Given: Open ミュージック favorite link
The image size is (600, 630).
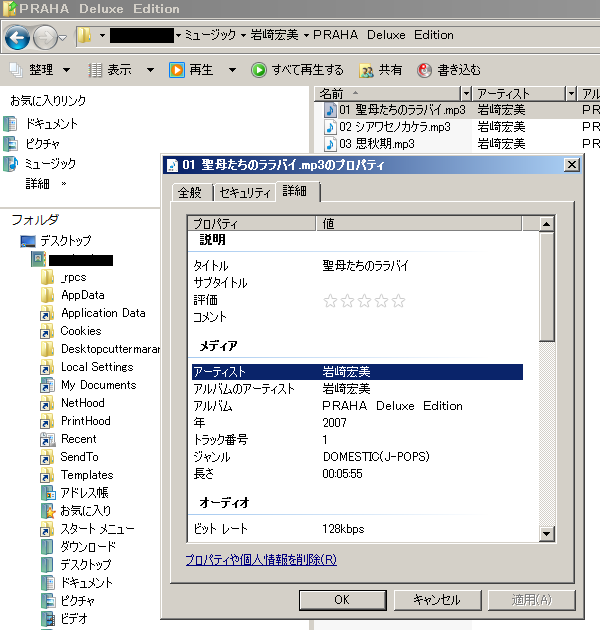Looking at the screenshot, I should [50, 164].
